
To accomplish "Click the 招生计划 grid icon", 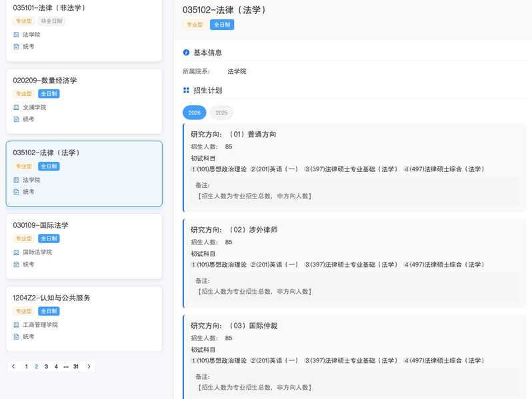I will [187, 91].
